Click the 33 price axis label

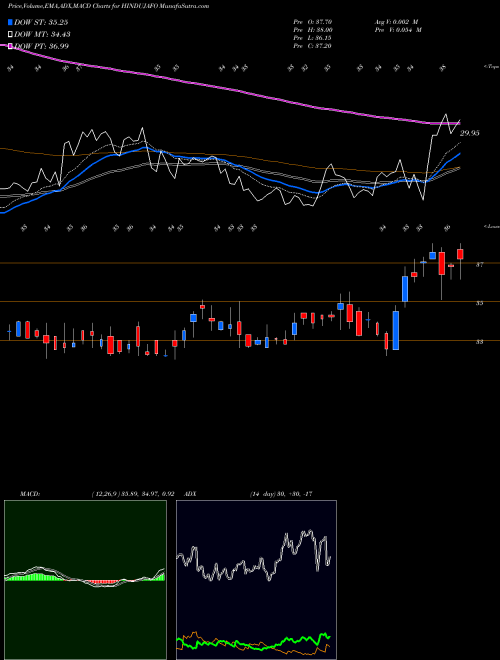coord(479,342)
